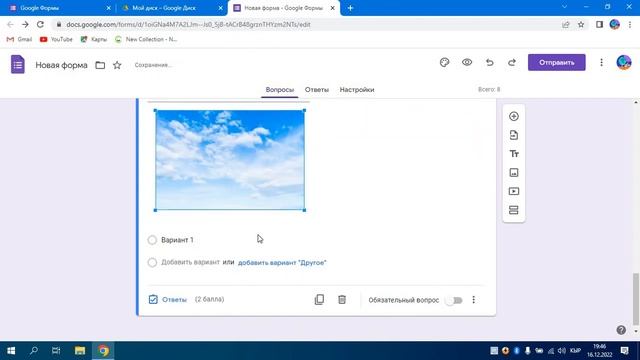Screen dimensions: 640x360
Task: Open the help button
Action: click(621, 330)
